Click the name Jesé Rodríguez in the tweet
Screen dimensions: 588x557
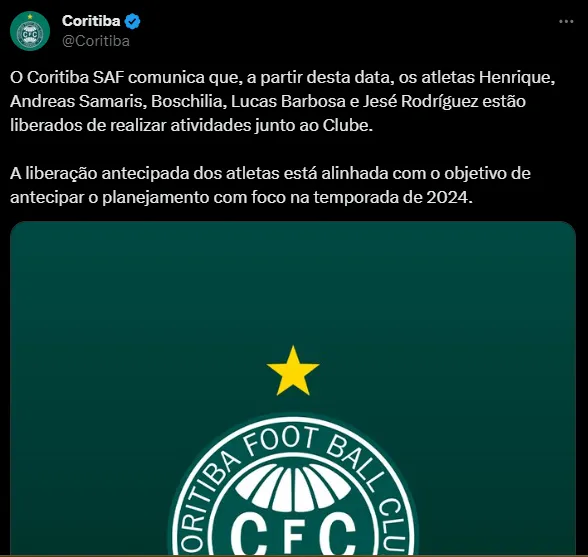pos(420,101)
